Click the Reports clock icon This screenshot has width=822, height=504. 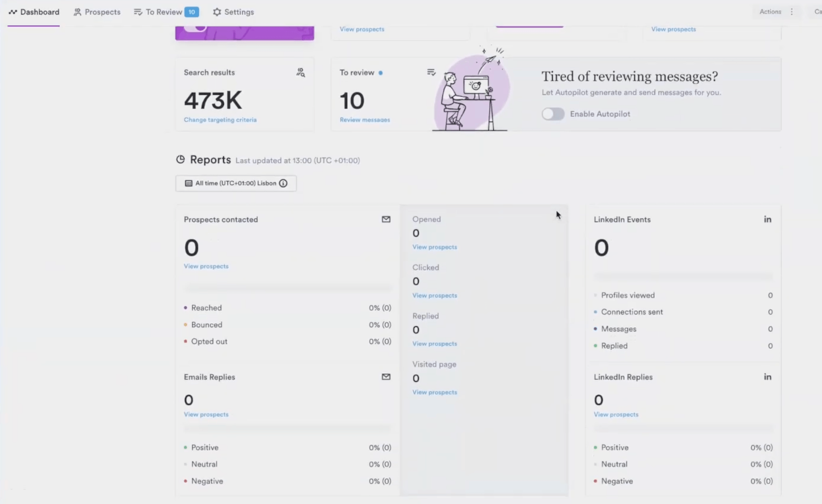(x=180, y=159)
